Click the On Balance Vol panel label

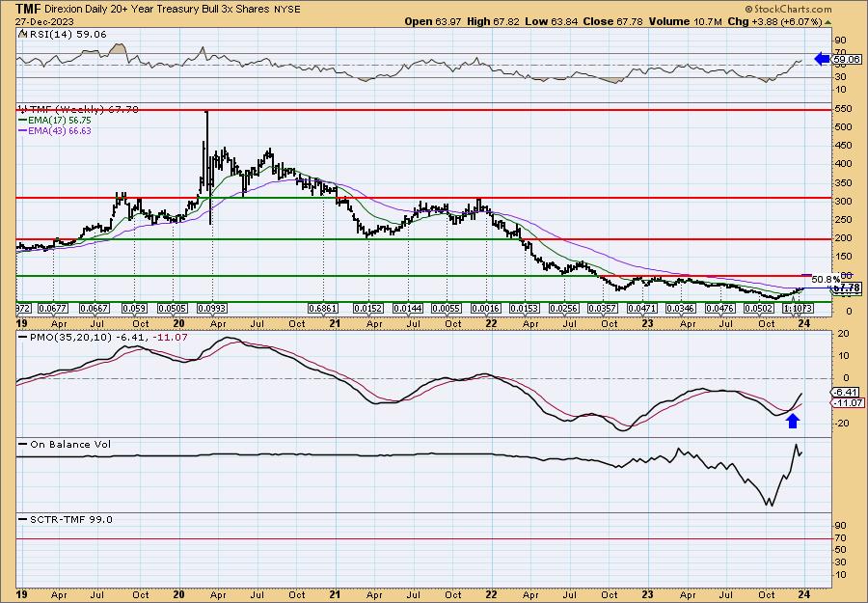click(70, 444)
